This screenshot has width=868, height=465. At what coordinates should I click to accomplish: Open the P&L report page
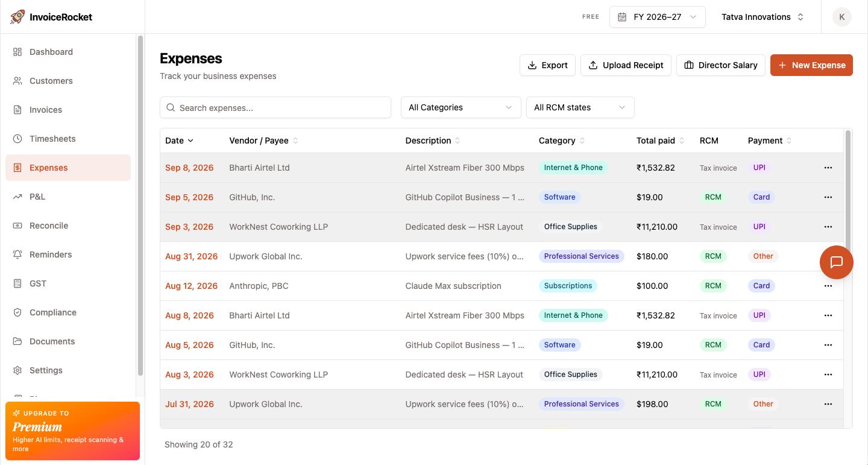tap(68, 197)
